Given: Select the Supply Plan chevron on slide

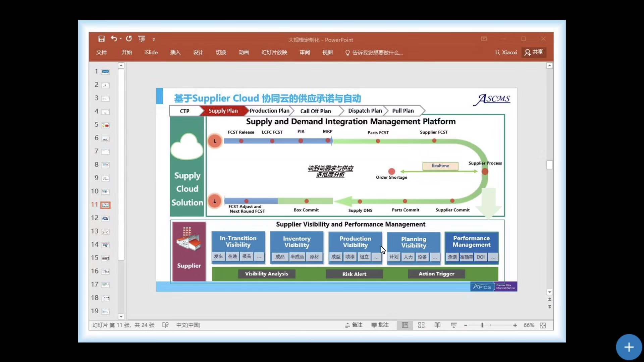Looking at the screenshot, I should [224, 111].
